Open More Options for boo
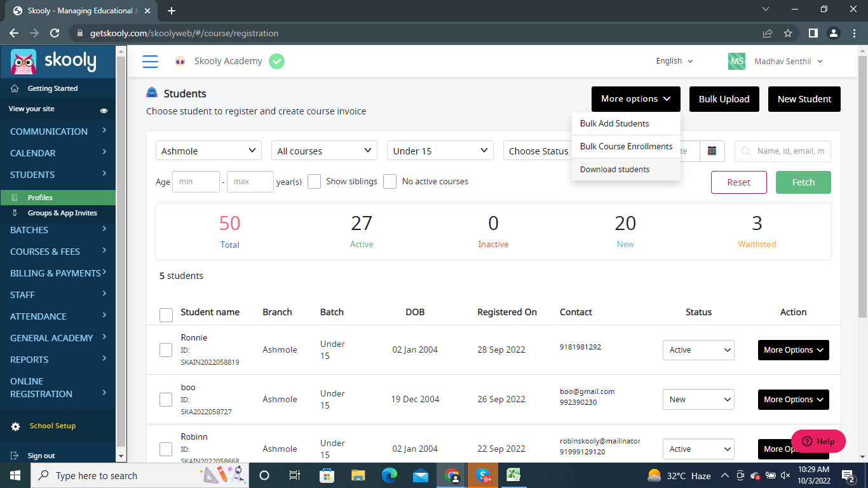 (794, 400)
